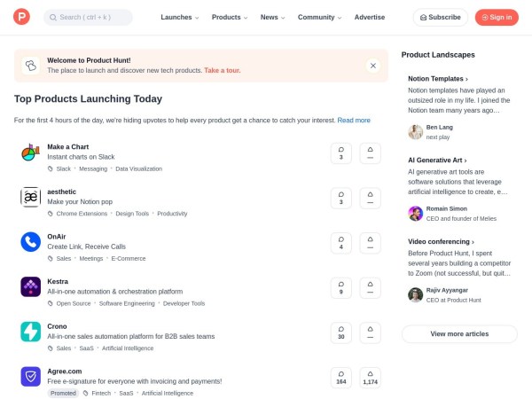The height and width of the screenshot is (399, 532).
Task: Upvote Agree.com with 1,174 votes
Action: pyautogui.click(x=370, y=377)
